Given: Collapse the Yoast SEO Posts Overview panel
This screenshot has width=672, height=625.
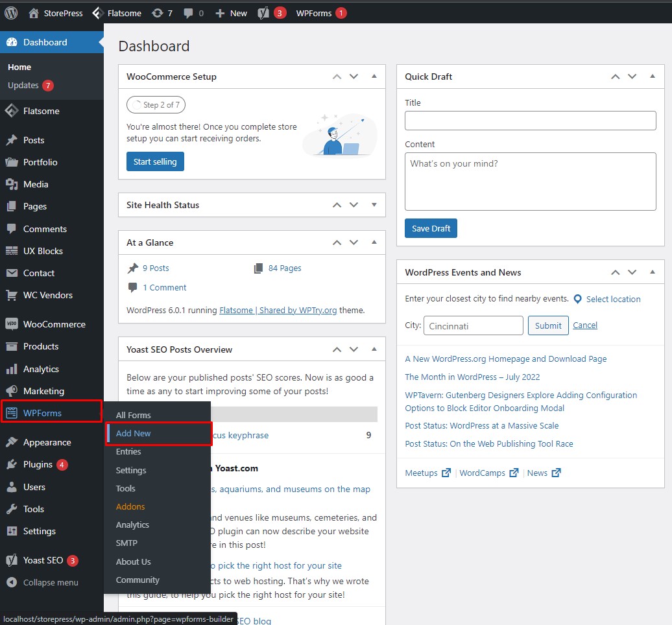Looking at the screenshot, I should (x=374, y=349).
